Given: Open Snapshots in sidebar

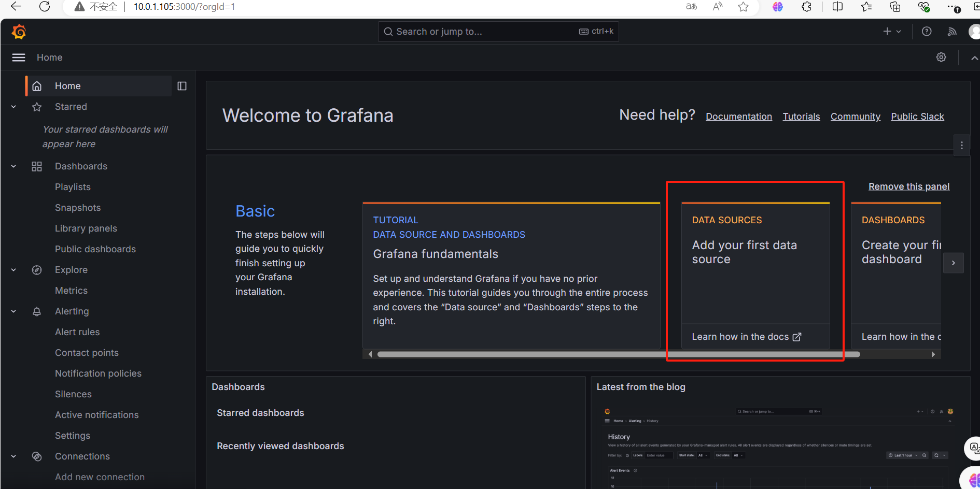Looking at the screenshot, I should 78,208.
